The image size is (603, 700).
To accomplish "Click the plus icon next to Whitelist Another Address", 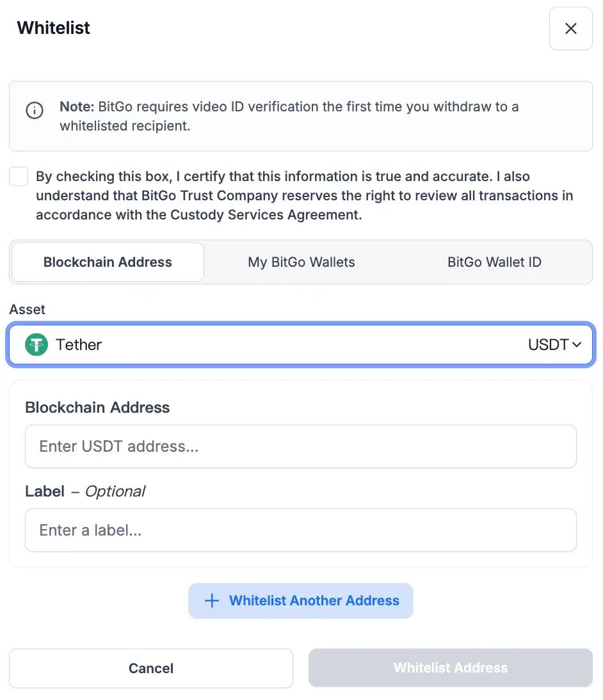I will click(x=211, y=600).
